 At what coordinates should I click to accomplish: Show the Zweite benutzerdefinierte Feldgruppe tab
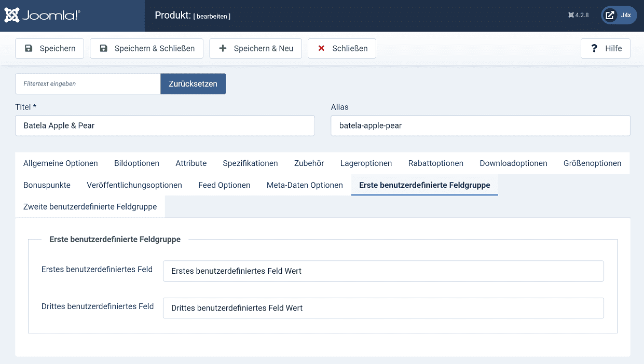coord(90,207)
